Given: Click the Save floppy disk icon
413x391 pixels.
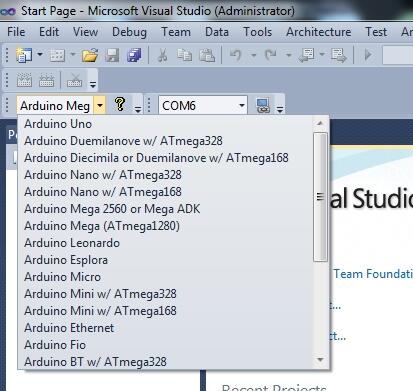Looking at the screenshot, I should [112, 55].
